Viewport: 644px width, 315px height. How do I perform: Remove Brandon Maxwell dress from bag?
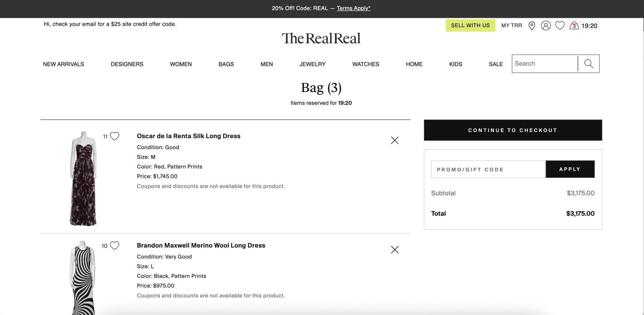(x=395, y=250)
